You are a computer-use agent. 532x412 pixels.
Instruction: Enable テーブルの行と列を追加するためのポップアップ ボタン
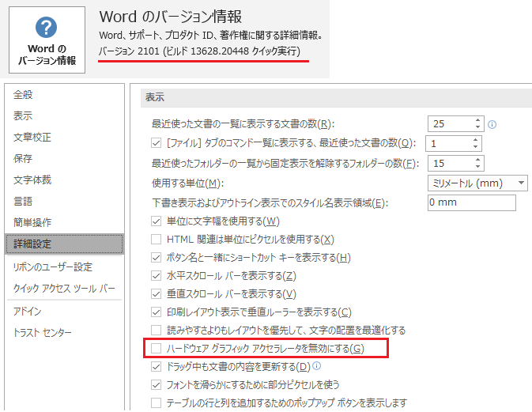point(156,403)
